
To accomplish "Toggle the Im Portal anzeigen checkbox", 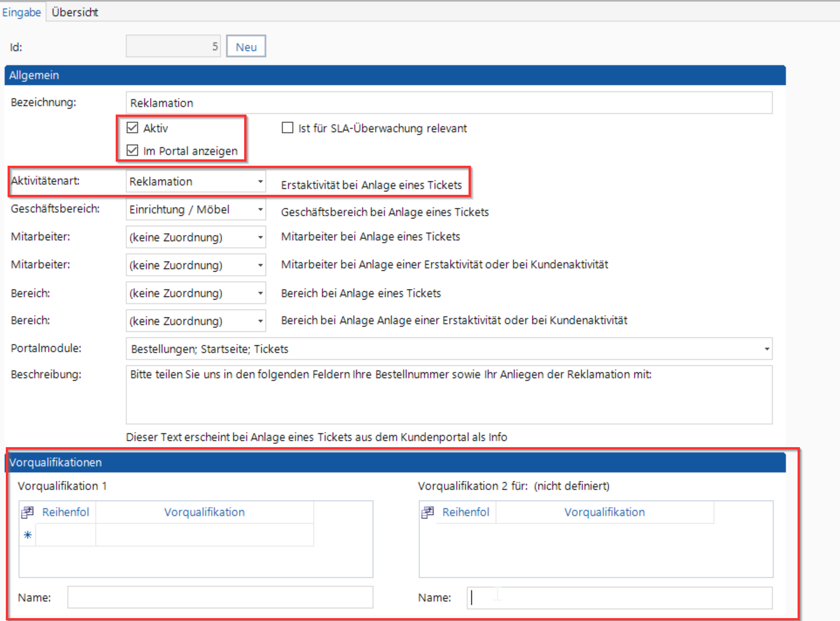I will click(133, 151).
